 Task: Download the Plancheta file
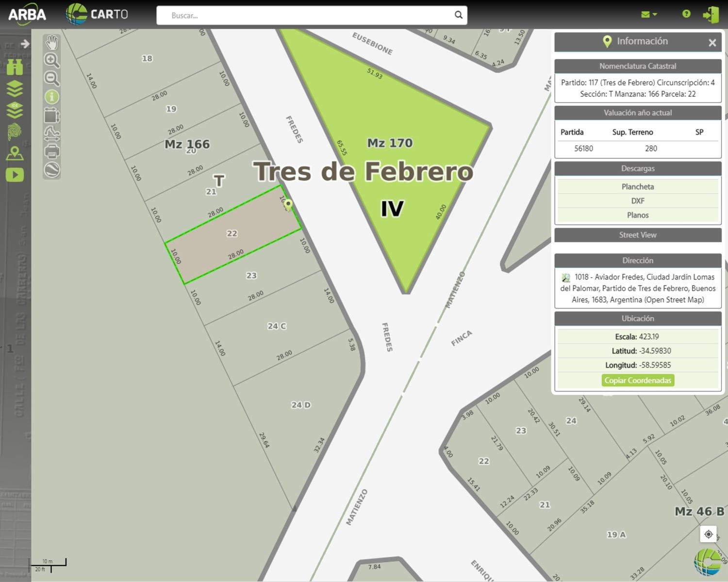(x=638, y=187)
